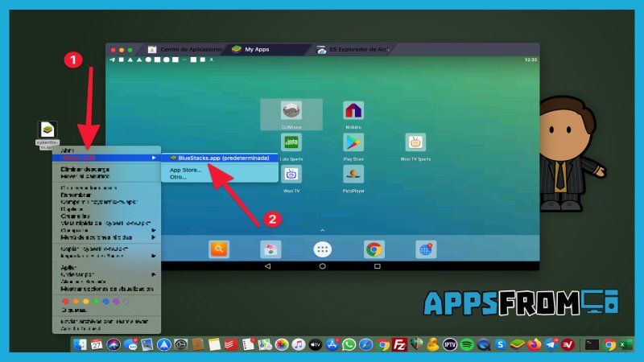Apply the yellow tag color

point(86,301)
